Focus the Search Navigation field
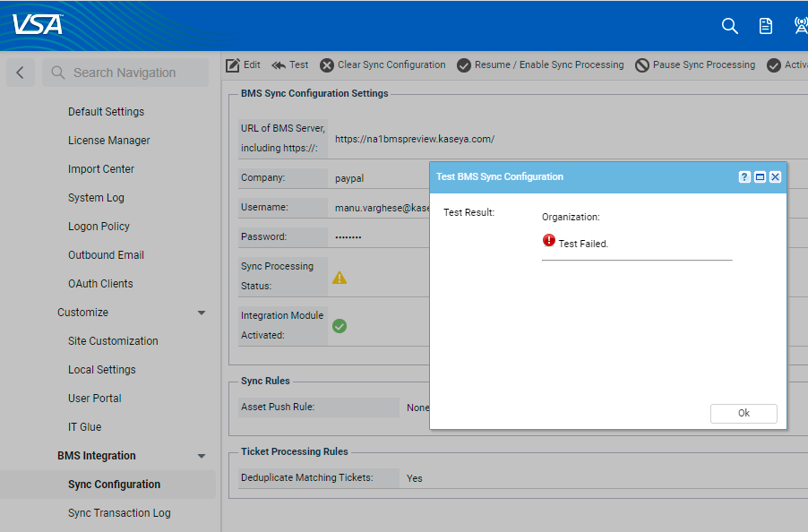 click(x=125, y=73)
